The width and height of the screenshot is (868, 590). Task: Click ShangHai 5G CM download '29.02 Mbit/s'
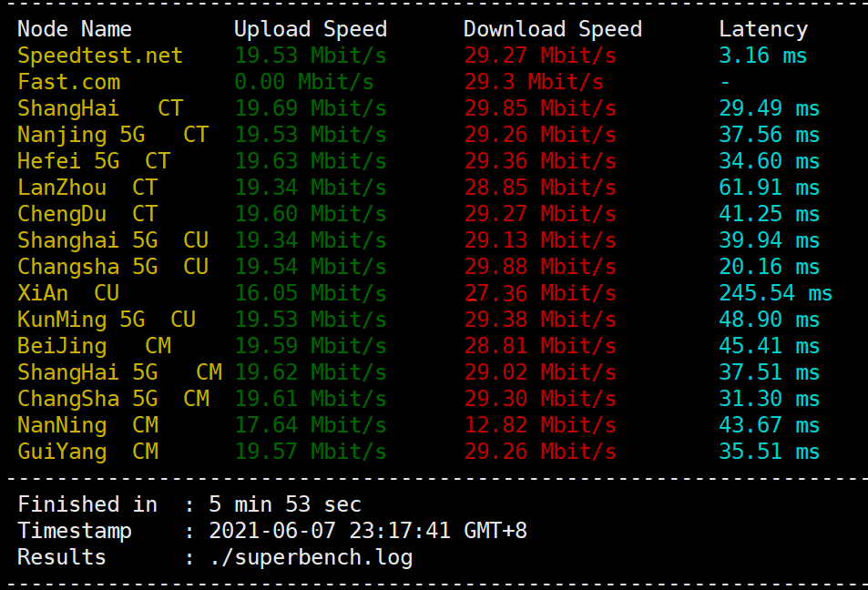point(540,371)
